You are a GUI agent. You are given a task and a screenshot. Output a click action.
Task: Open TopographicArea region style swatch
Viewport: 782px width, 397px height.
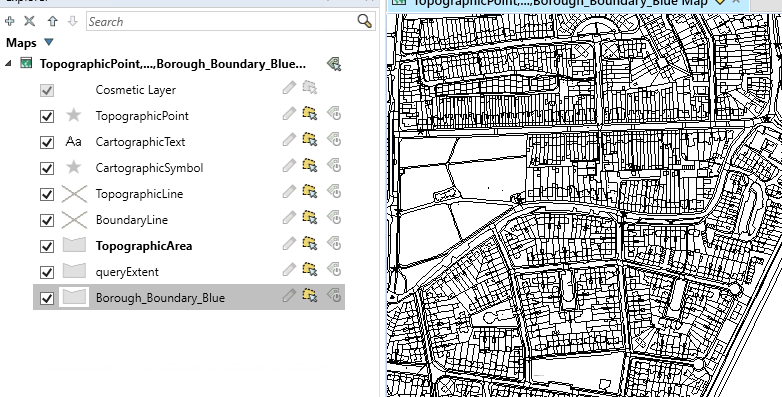pos(74,245)
